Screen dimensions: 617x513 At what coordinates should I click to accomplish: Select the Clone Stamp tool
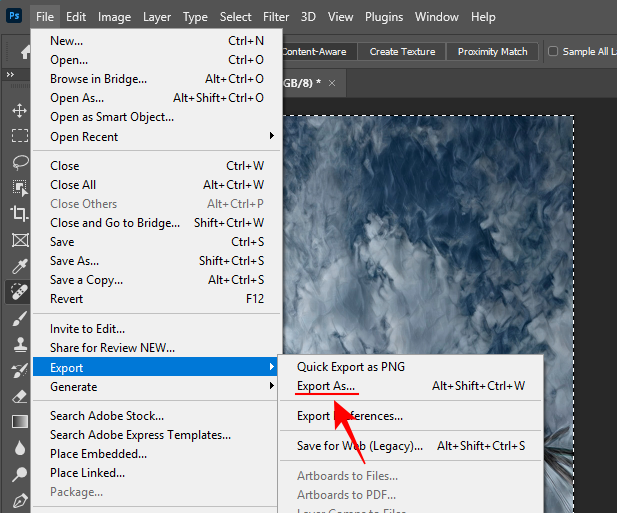[x=20, y=345]
